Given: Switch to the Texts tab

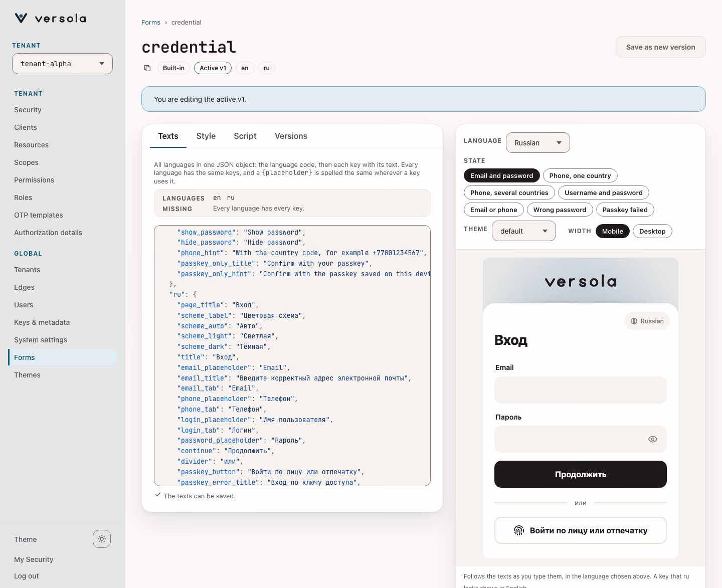Looking at the screenshot, I should click(168, 136).
